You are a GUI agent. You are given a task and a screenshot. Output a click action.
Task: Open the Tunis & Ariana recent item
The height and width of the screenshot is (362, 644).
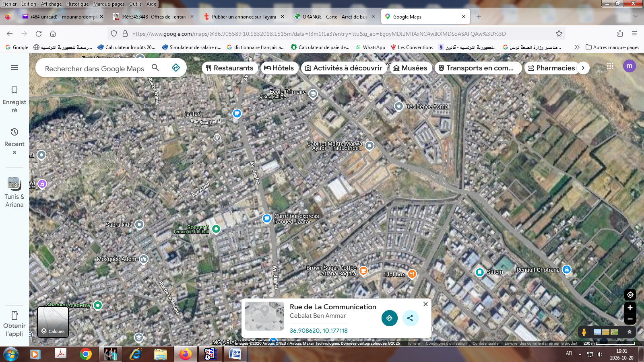pyautogui.click(x=14, y=192)
